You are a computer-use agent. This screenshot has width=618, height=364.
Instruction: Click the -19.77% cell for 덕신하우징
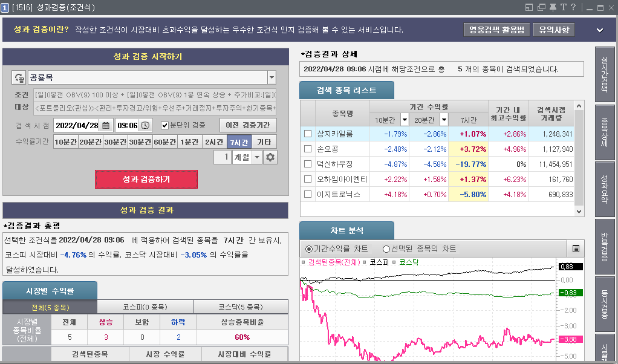pyautogui.click(x=468, y=164)
